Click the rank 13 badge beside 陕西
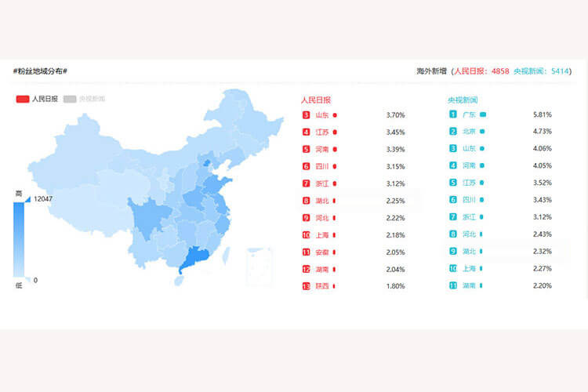This screenshot has width=588, height=392. click(306, 286)
